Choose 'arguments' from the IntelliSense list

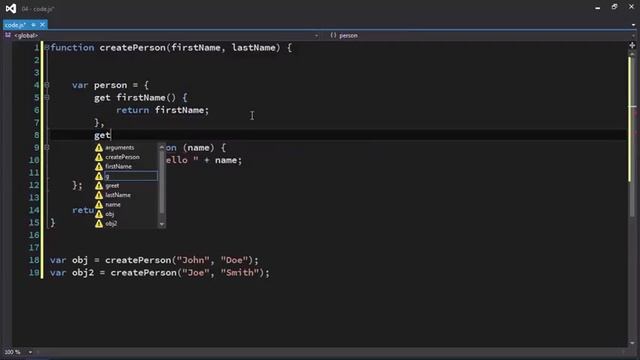tap(120, 148)
